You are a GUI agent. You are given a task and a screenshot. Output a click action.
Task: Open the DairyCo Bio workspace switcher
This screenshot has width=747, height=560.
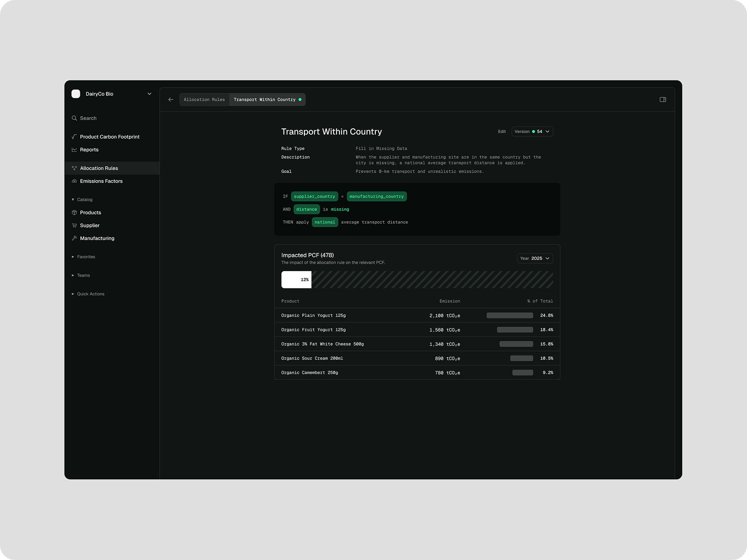pos(112,94)
